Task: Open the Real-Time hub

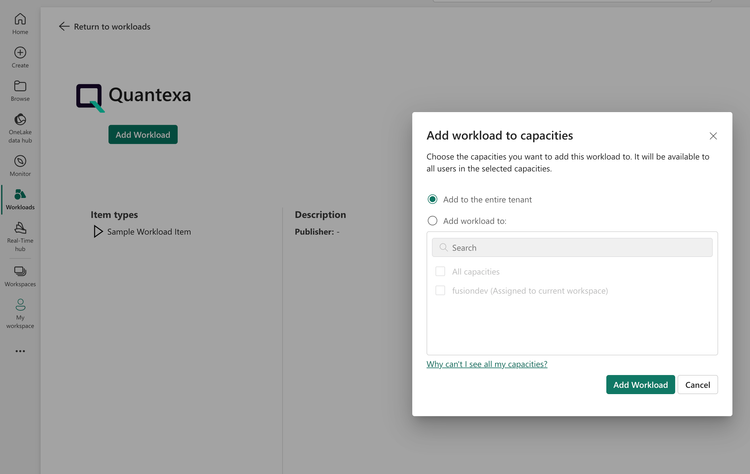Action: (x=20, y=232)
